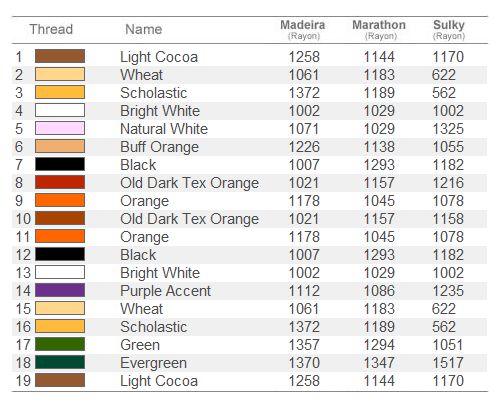Select the Buff Orange color swatch
The height and width of the screenshot is (402, 500).
60,146
